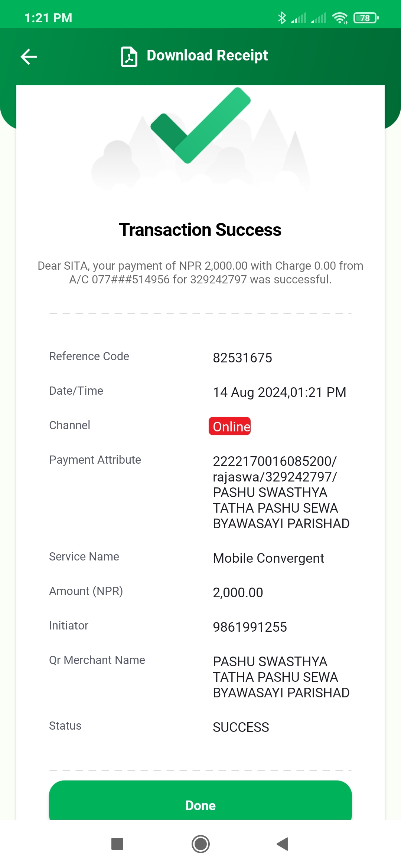The height and width of the screenshot is (868, 401).
Task: Click the Download Receipt label
Action: coord(207,56)
